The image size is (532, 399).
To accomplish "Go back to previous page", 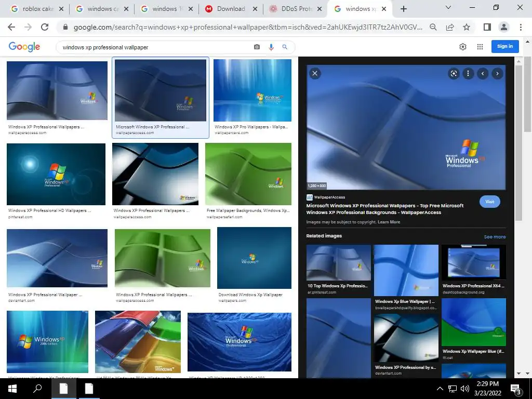I will [x=11, y=27].
